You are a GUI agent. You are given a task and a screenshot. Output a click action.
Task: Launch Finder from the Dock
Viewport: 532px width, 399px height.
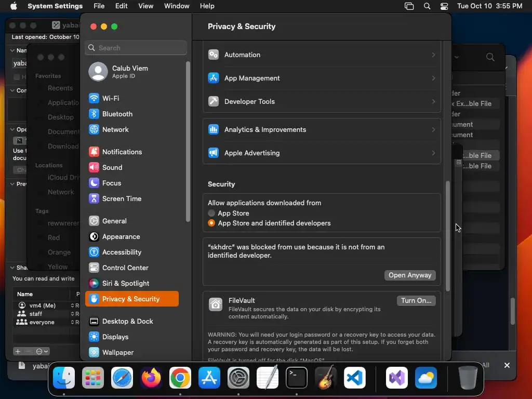[x=64, y=378]
